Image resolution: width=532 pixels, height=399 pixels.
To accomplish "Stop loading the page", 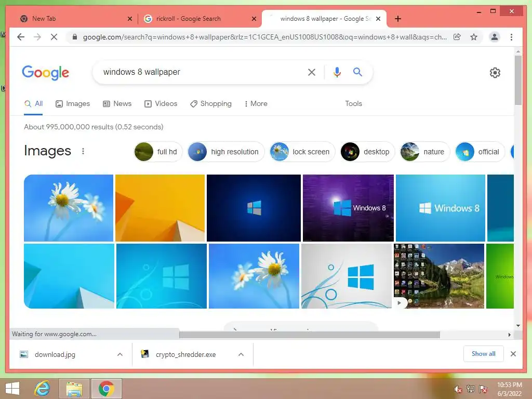I will 54,37.
